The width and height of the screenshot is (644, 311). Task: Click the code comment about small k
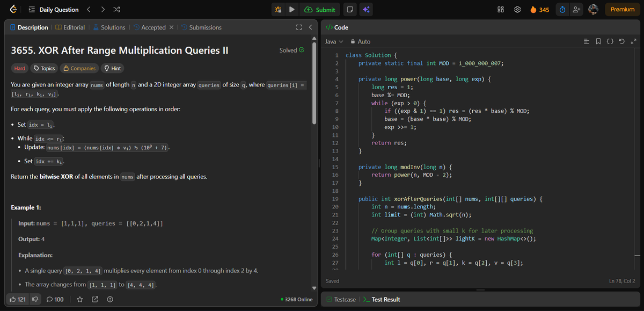(452, 231)
